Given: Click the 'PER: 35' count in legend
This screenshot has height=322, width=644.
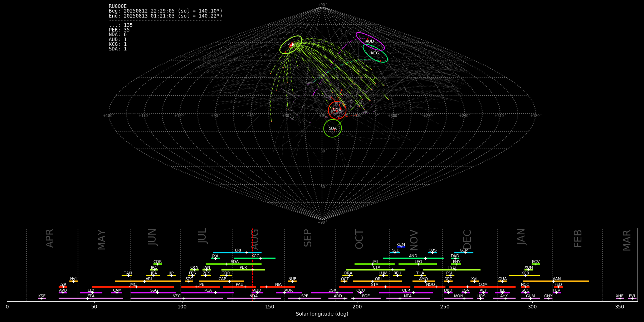Looking at the screenshot, I should [119, 30].
